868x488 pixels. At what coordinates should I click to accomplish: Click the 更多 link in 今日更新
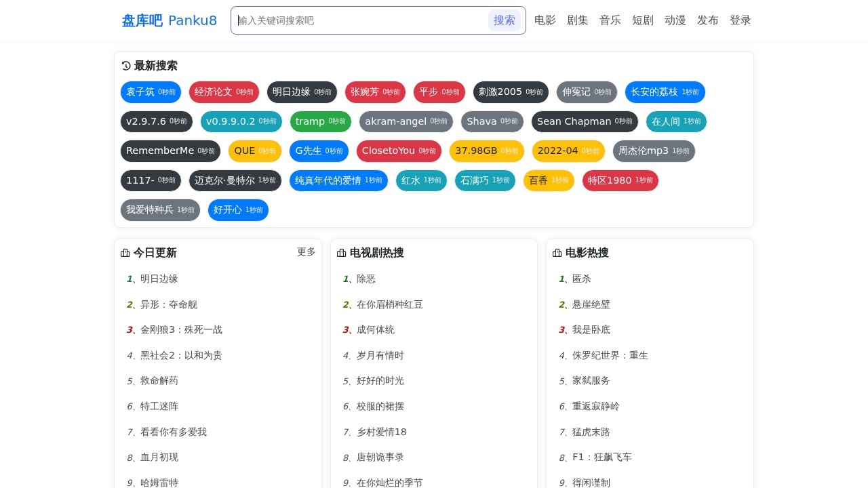tap(306, 251)
